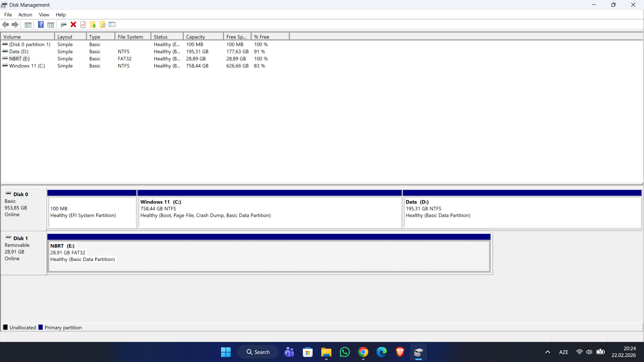
Task: Click the 758,44 GB capacity cell
Action: tap(197, 66)
